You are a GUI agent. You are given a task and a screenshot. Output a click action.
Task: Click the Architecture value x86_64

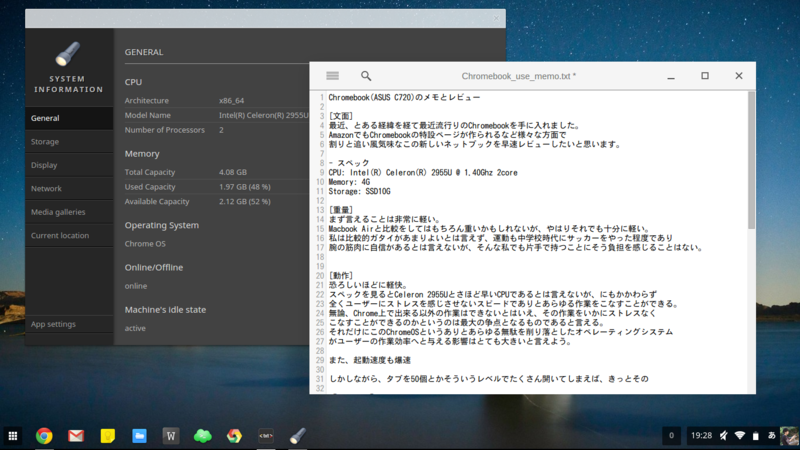point(232,101)
